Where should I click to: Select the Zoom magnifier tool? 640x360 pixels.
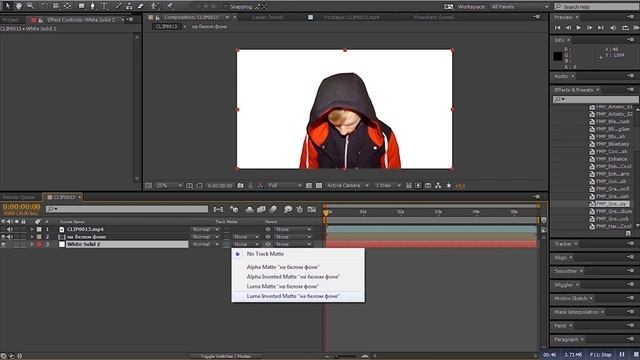[30, 6]
